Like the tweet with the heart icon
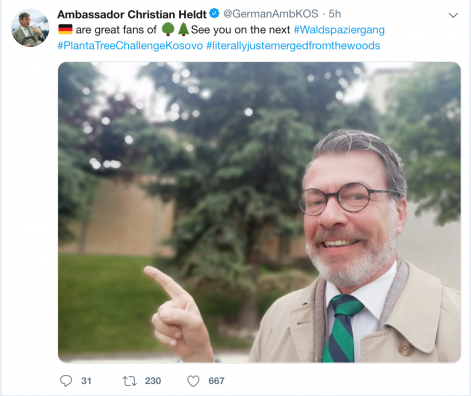Viewport: 471px width, 396px height. [193, 381]
